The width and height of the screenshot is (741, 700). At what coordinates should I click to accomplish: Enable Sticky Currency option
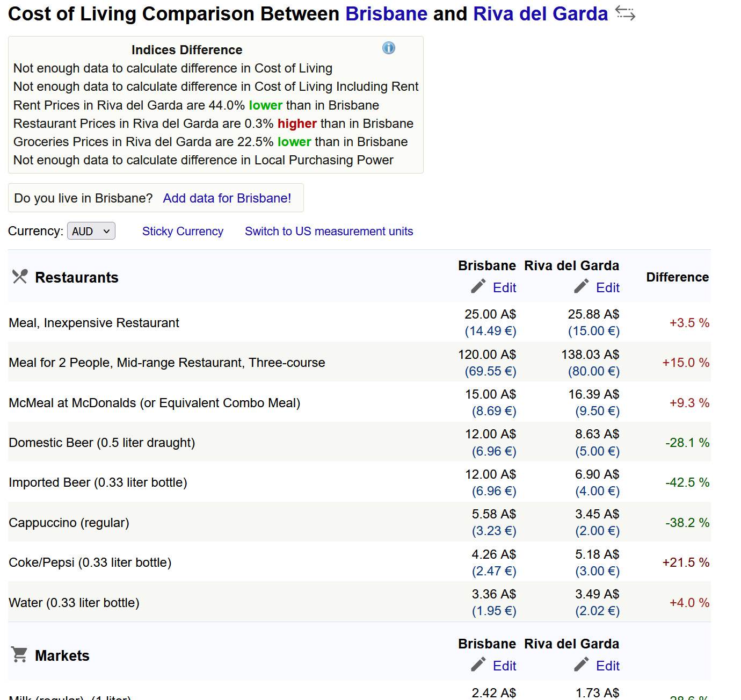(x=183, y=231)
